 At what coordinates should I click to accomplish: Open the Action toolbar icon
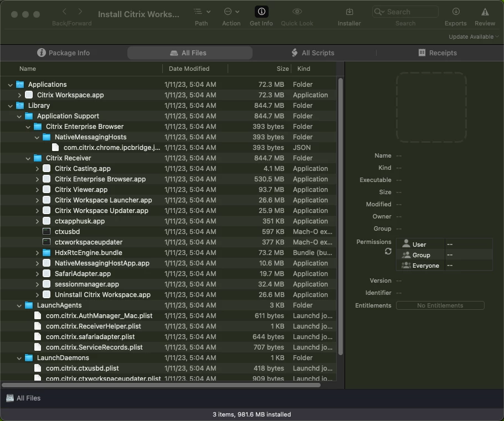232,12
